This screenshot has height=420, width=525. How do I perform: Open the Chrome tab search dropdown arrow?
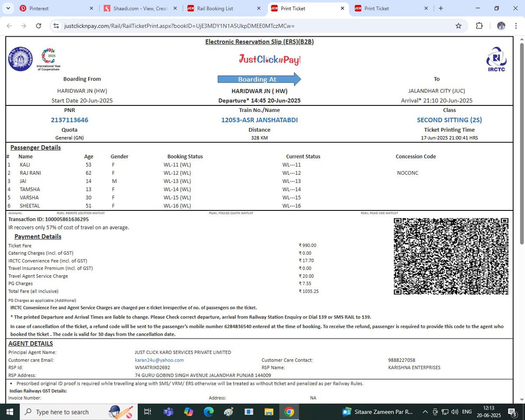pos(9,8)
